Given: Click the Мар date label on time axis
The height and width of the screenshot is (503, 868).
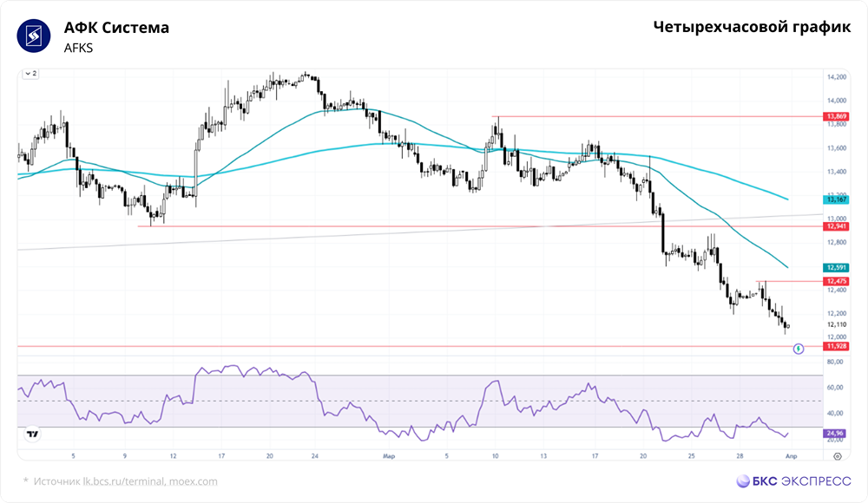Looking at the screenshot, I should 389,456.
